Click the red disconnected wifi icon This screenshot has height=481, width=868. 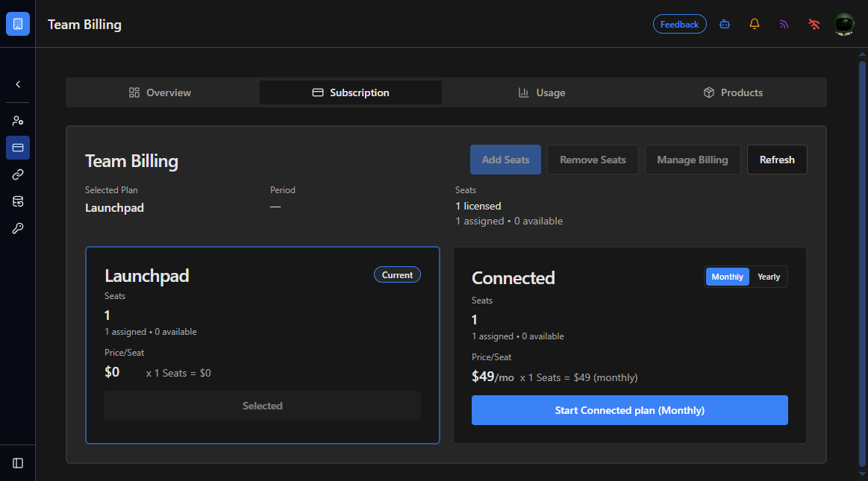814,24
